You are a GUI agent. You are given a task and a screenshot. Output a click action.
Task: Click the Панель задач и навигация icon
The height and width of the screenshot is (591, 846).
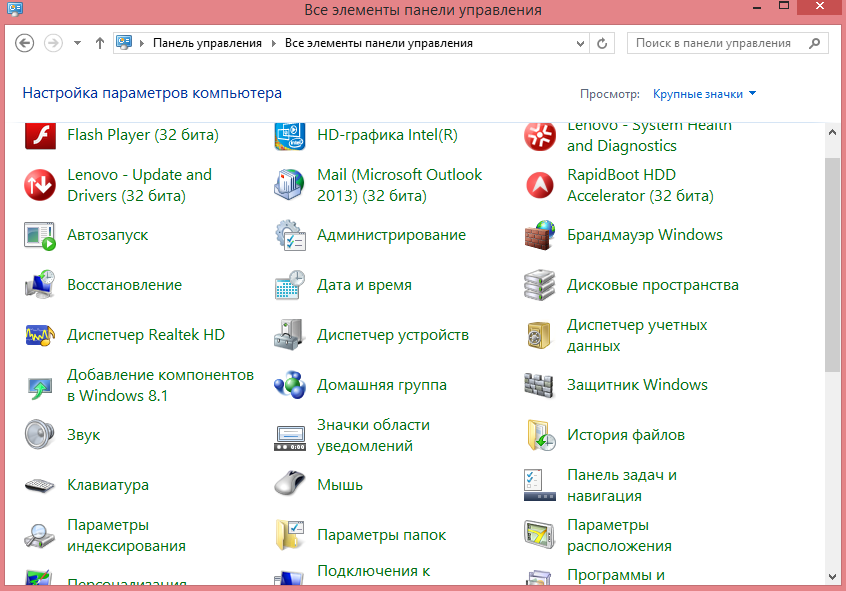coord(540,485)
